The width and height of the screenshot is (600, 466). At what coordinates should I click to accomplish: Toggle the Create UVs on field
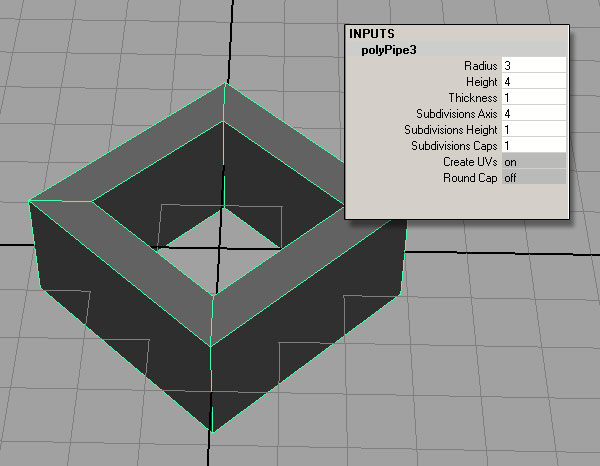pos(534,162)
